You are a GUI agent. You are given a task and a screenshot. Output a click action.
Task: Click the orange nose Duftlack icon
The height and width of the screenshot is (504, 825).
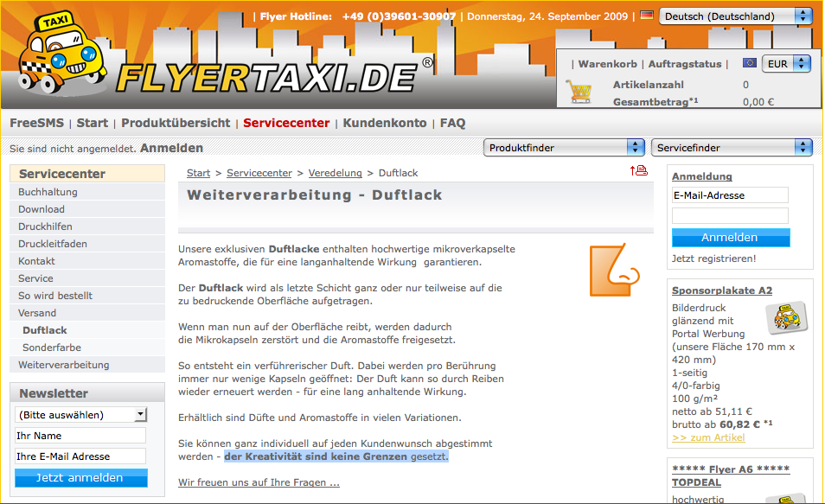point(614,270)
